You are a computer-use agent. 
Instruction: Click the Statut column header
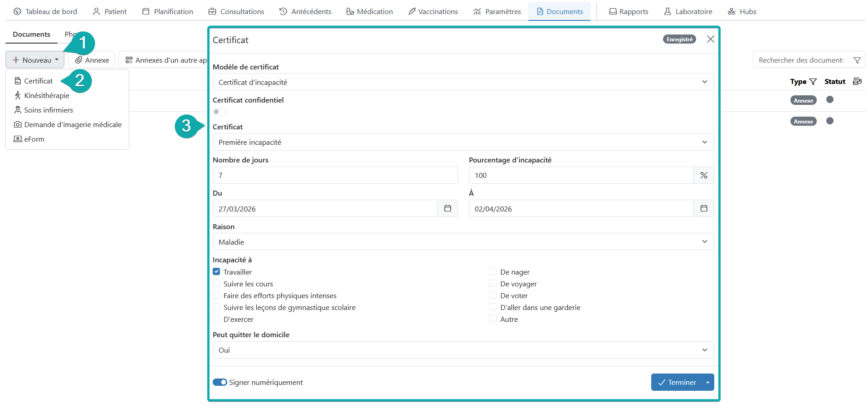[834, 82]
